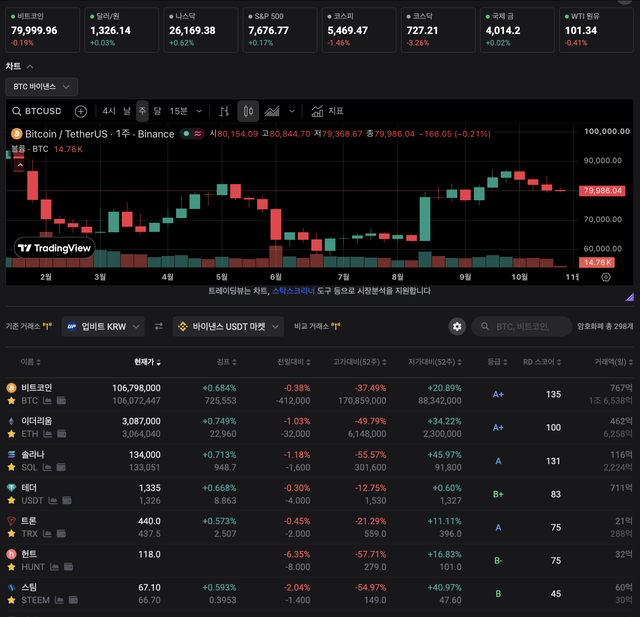Open the chart icon for BTC row
Screen dimensions: 640x617
47,401
